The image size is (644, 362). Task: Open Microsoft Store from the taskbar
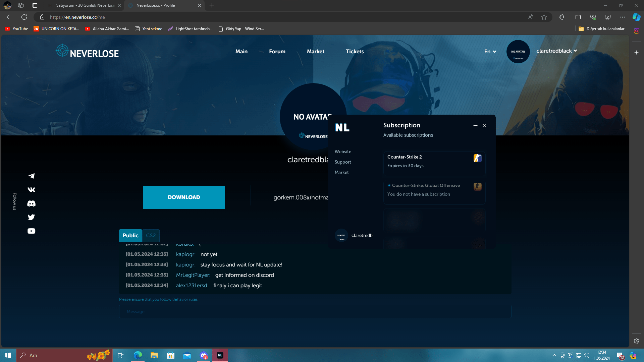170,355
